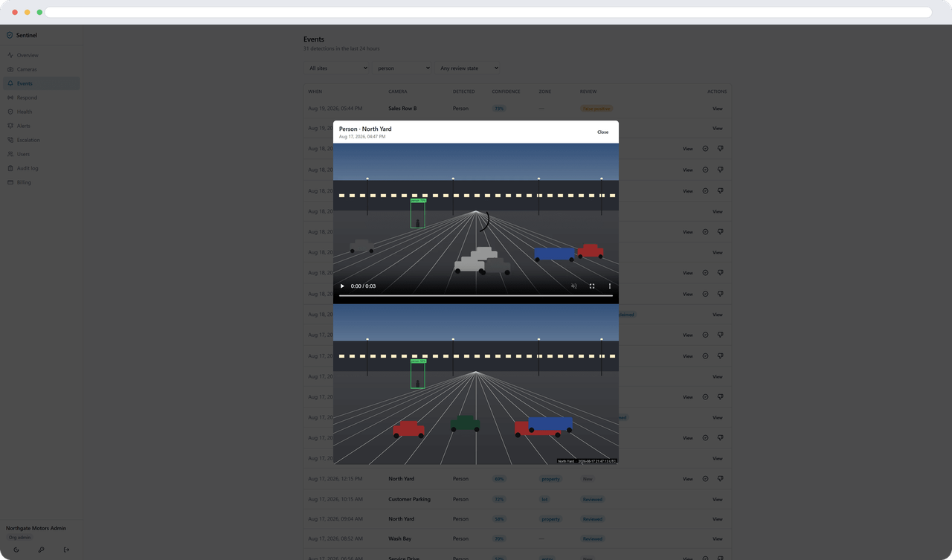Open the person detection type dropdown
952x560 pixels.
402,68
